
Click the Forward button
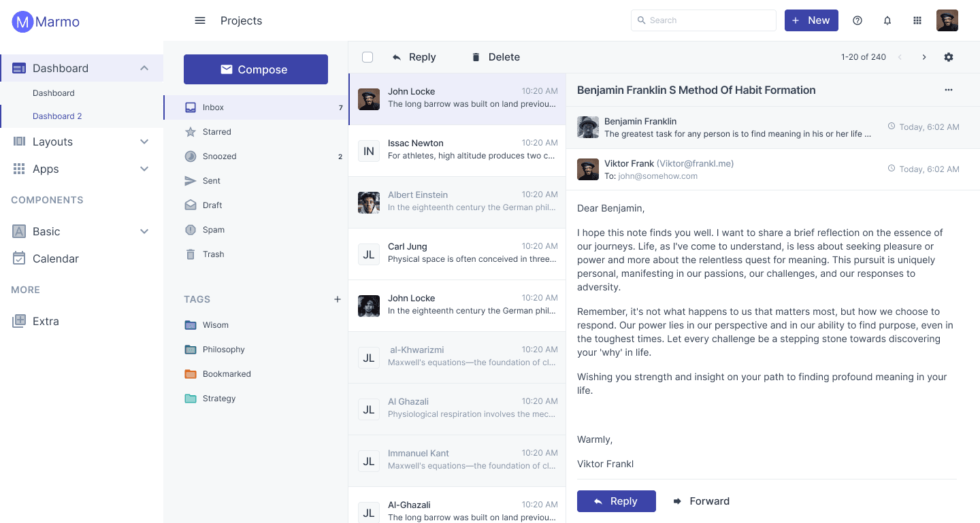click(x=701, y=501)
